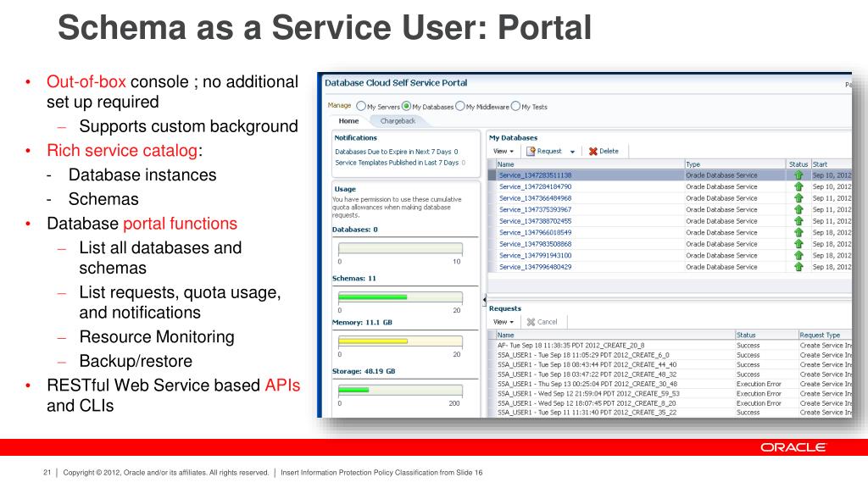The width and height of the screenshot is (868, 488).
Task: Select the My Servers radio button
Action: click(361, 106)
